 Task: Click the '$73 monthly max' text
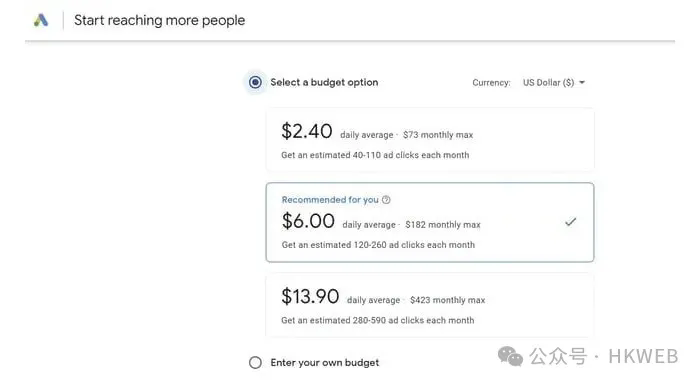pos(438,135)
